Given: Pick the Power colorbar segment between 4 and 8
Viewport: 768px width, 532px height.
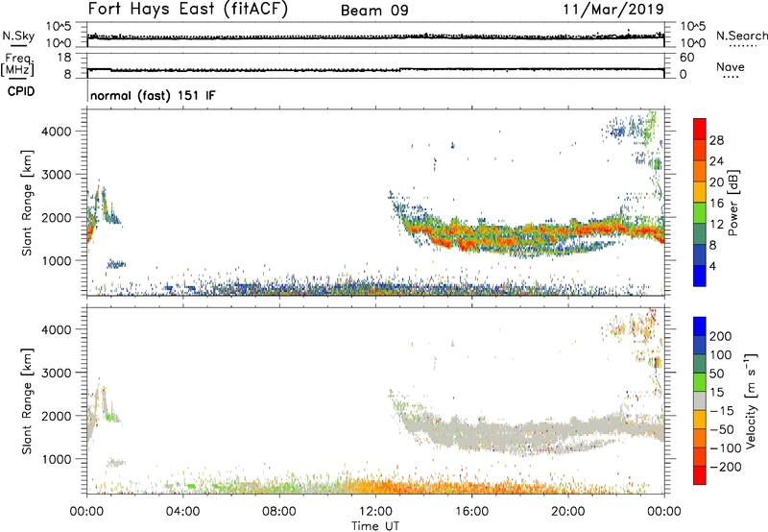Looking at the screenshot, I should click(700, 254).
